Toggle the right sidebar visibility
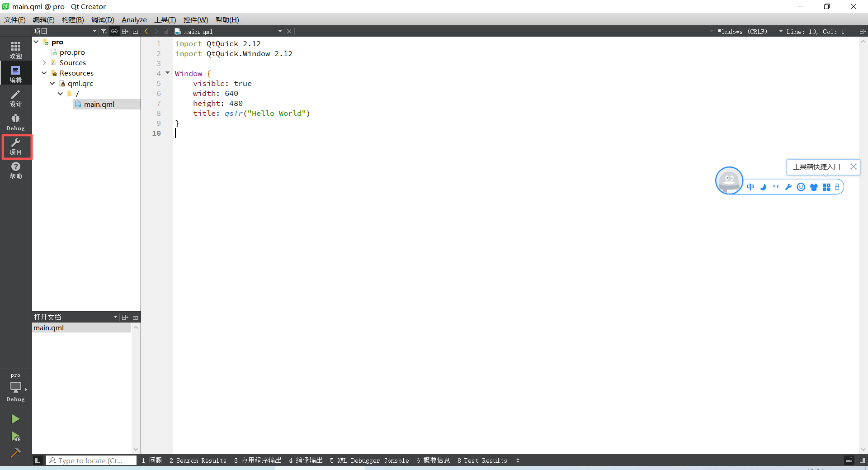This screenshot has width=868, height=470. tap(862, 460)
